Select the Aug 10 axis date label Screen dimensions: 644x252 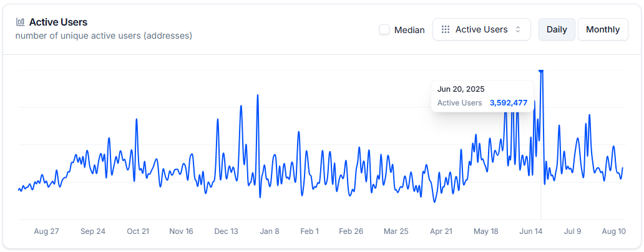click(613, 231)
